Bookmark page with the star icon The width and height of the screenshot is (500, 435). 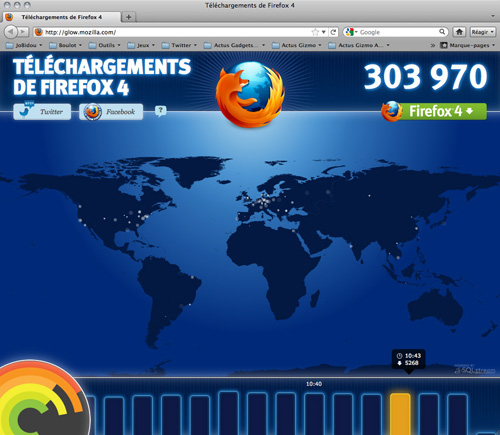click(x=315, y=32)
